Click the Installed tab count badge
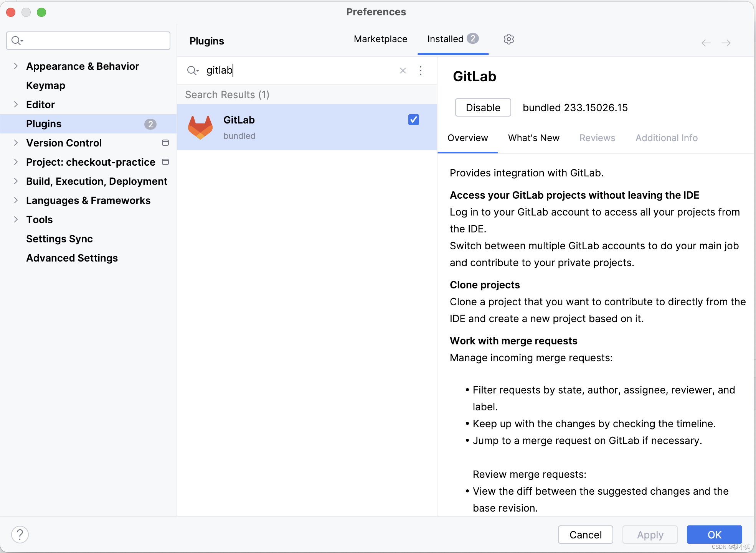 coord(473,39)
